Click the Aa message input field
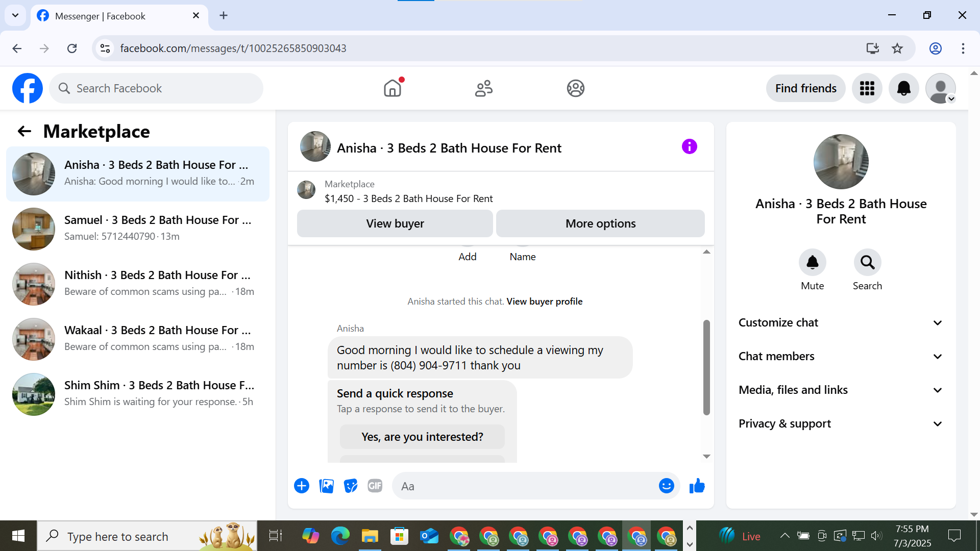Image resolution: width=980 pixels, height=551 pixels. pos(526,486)
